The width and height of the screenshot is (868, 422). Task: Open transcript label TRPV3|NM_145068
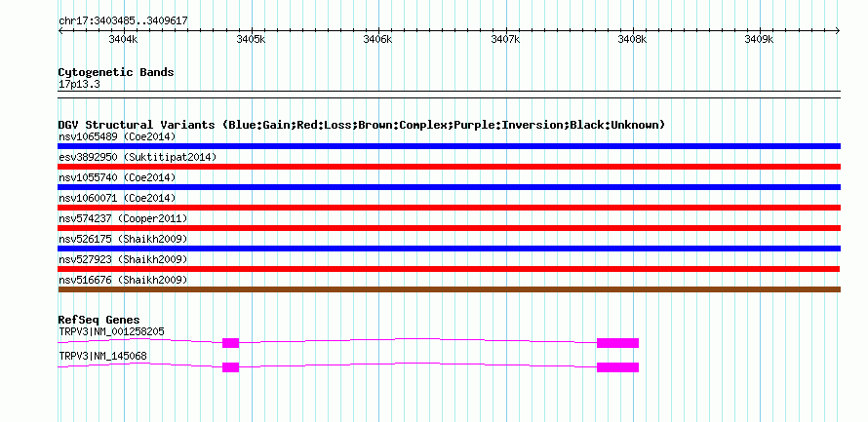click(103, 356)
